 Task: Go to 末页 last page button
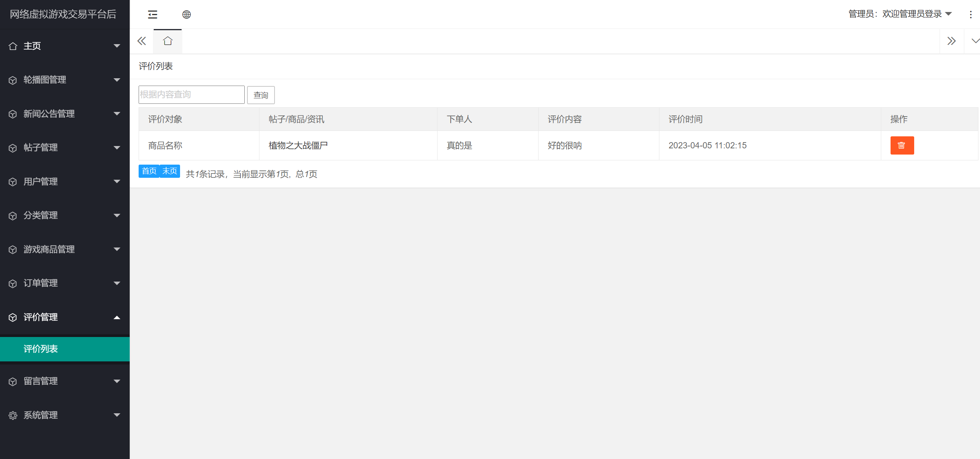tap(170, 171)
